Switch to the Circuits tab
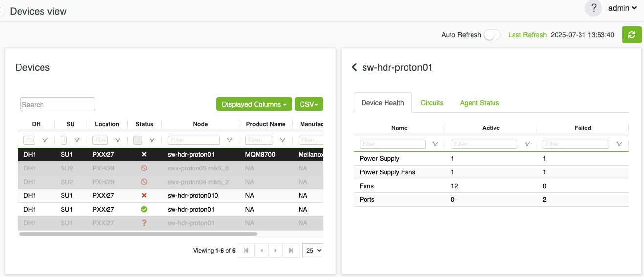 coord(432,103)
